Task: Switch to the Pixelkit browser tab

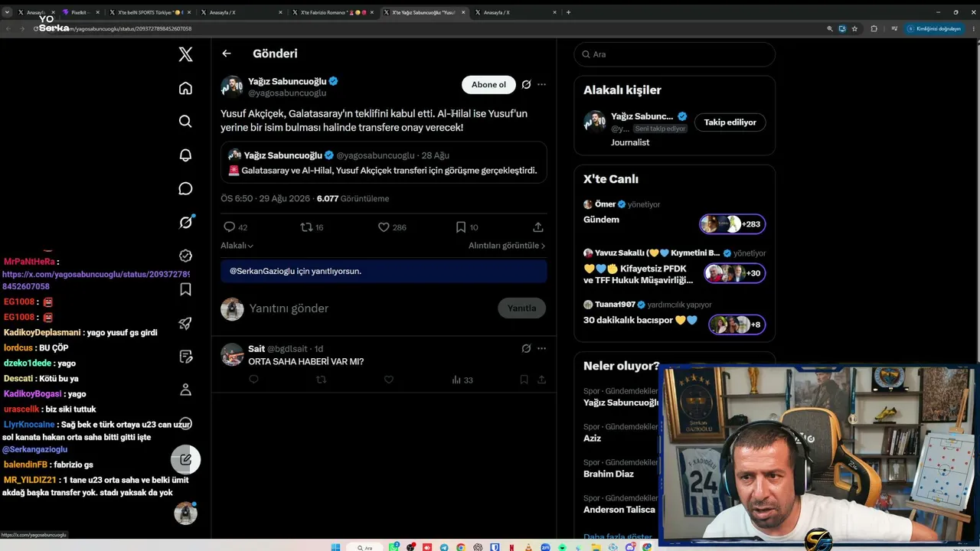Action: (x=80, y=12)
